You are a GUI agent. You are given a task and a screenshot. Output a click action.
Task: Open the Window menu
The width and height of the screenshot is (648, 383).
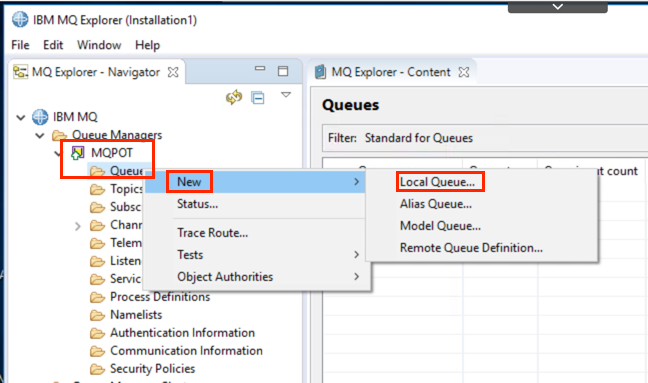coord(99,45)
